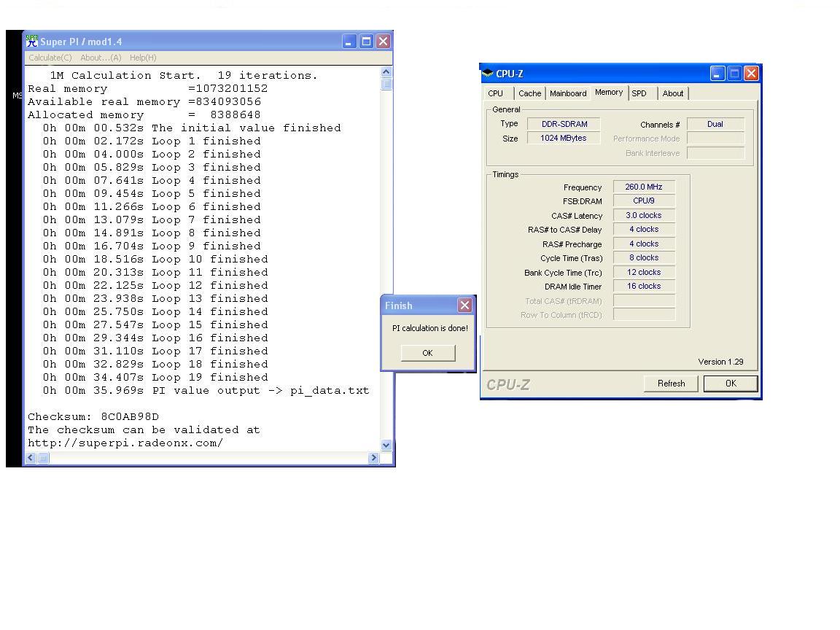Click the 'Version 1.29' label in CPU-Z
The width and height of the screenshot is (840, 630).
coord(720,362)
